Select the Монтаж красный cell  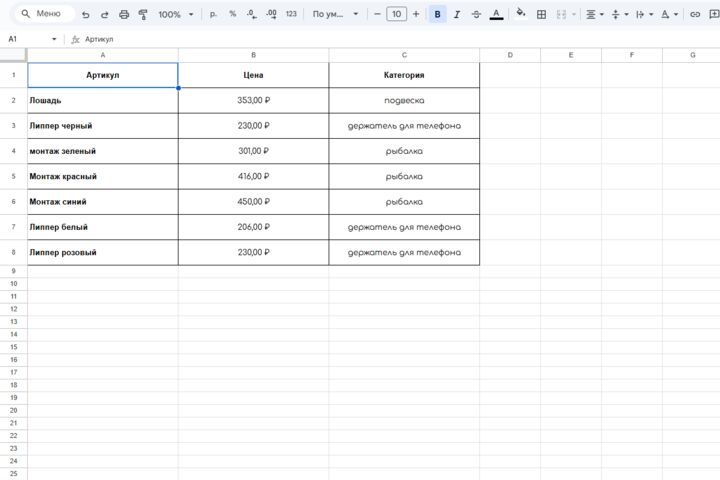click(x=103, y=176)
